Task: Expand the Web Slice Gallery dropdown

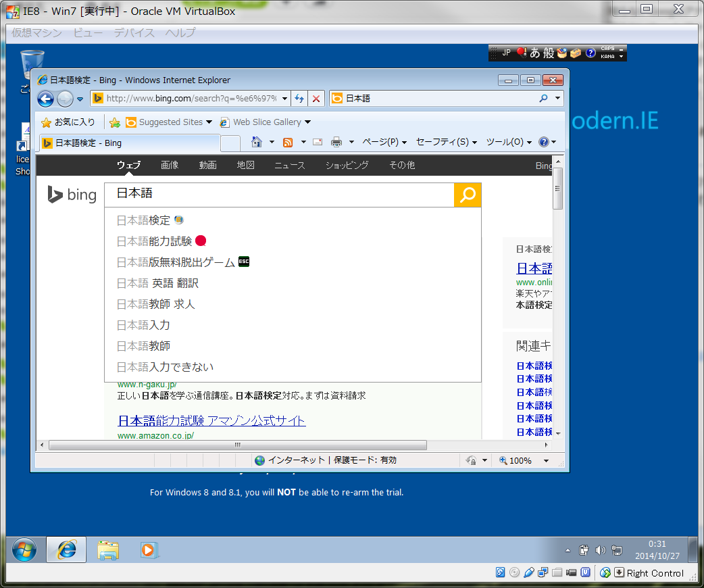Action: click(x=307, y=122)
